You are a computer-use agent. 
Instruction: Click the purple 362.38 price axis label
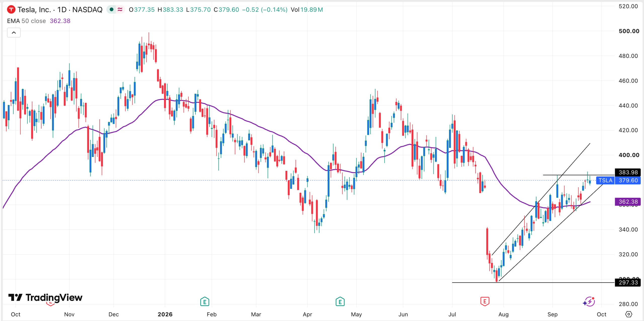(x=628, y=202)
